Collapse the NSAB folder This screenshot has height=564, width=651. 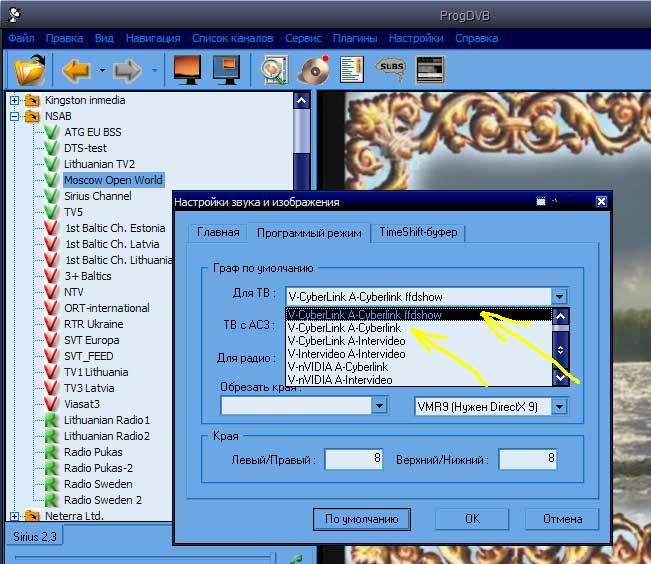[x=14, y=116]
